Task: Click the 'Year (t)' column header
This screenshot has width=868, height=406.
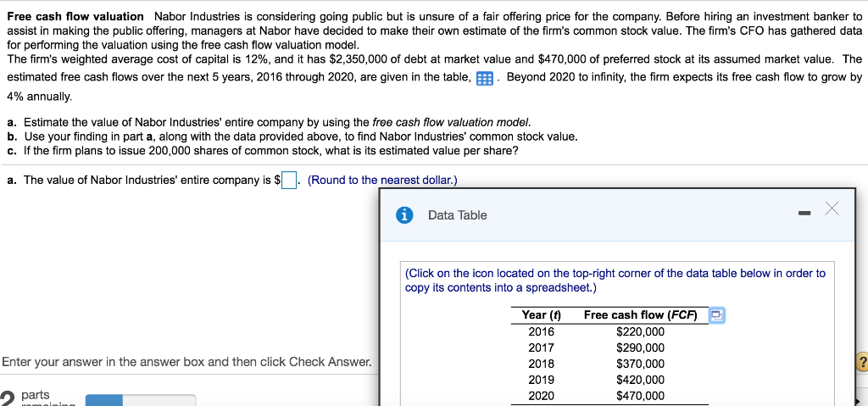Action: click(x=541, y=315)
